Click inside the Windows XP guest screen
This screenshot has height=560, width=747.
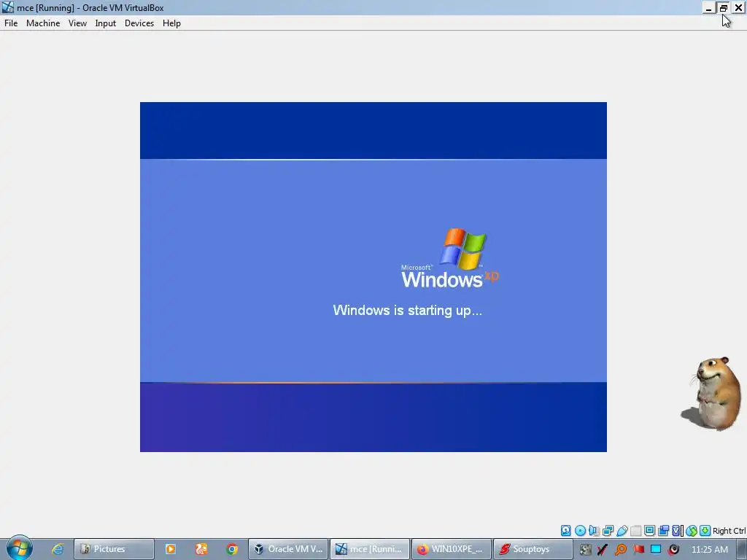pyautogui.click(x=373, y=276)
